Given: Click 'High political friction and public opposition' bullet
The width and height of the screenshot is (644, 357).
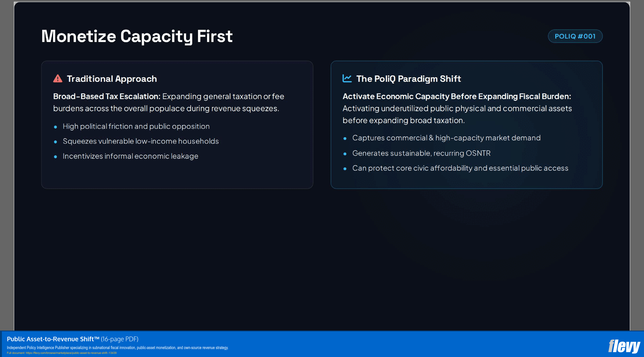Looking at the screenshot, I should point(136,126).
